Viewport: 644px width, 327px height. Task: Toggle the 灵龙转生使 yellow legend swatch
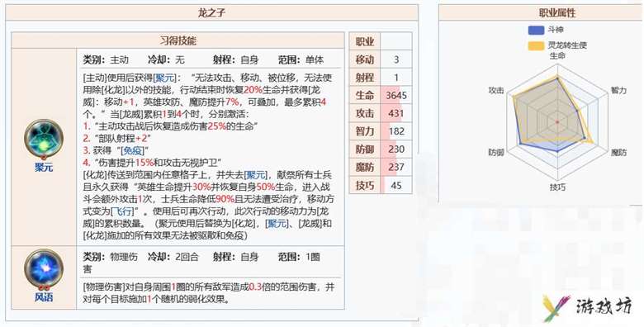point(537,45)
